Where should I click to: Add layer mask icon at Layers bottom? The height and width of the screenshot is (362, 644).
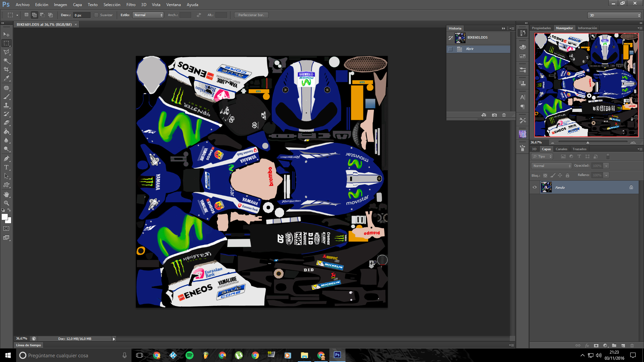(x=596, y=345)
